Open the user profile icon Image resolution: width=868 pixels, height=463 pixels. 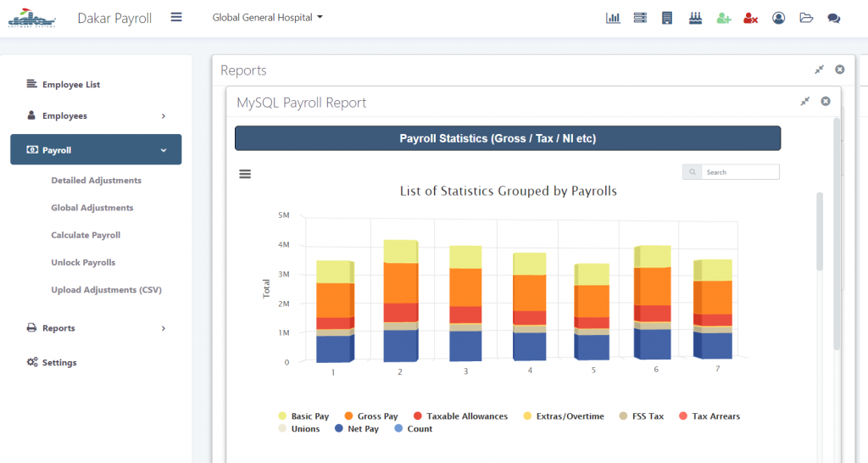click(779, 18)
